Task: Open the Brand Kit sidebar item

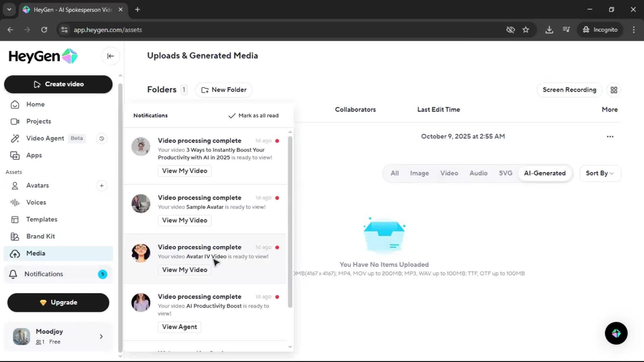Action: [40, 236]
